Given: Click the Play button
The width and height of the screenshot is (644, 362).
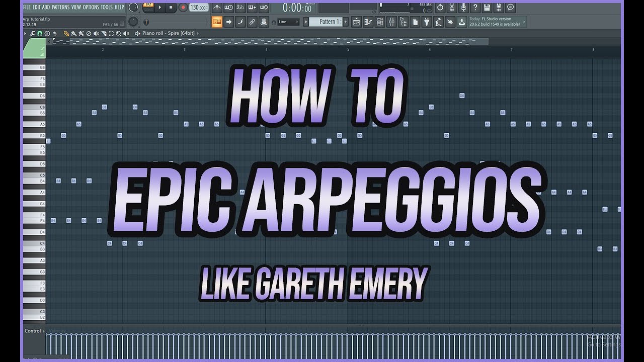Looking at the screenshot, I should (x=159, y=7).
